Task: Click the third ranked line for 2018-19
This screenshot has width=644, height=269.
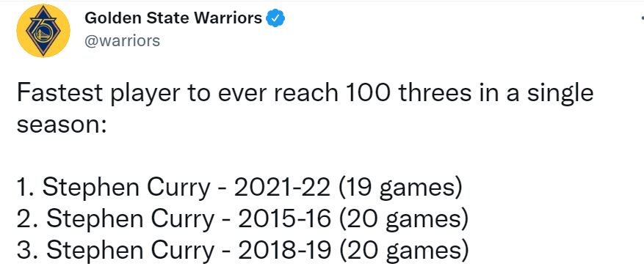Action: point(242,251)
